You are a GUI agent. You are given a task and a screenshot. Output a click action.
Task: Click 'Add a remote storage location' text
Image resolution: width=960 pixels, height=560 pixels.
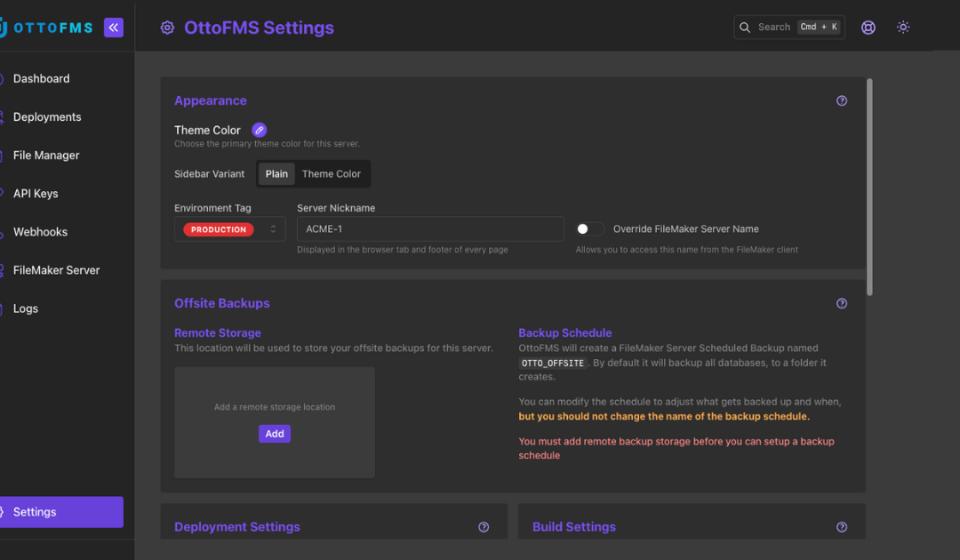point(275,407)
